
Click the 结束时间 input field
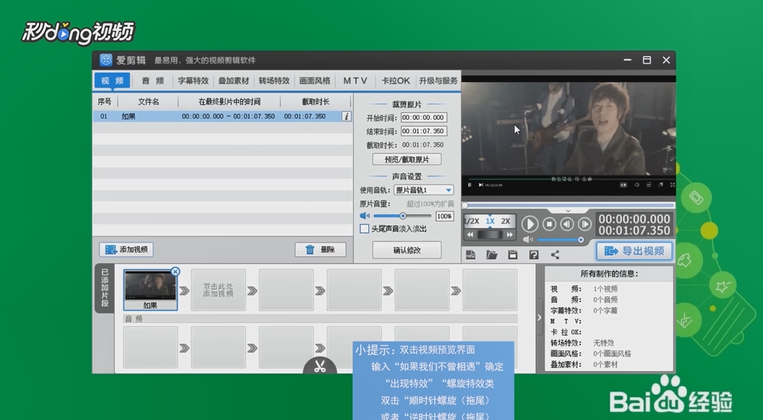[424, 131]
